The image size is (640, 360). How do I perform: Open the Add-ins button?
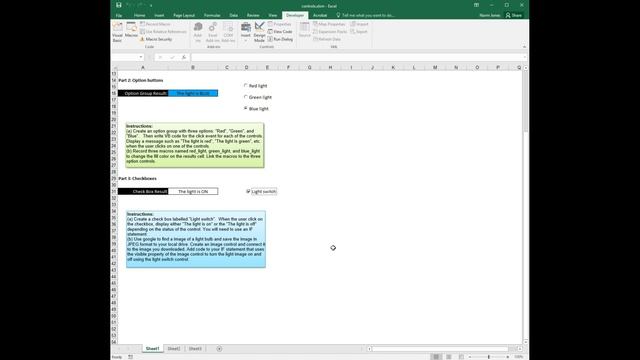198,32
